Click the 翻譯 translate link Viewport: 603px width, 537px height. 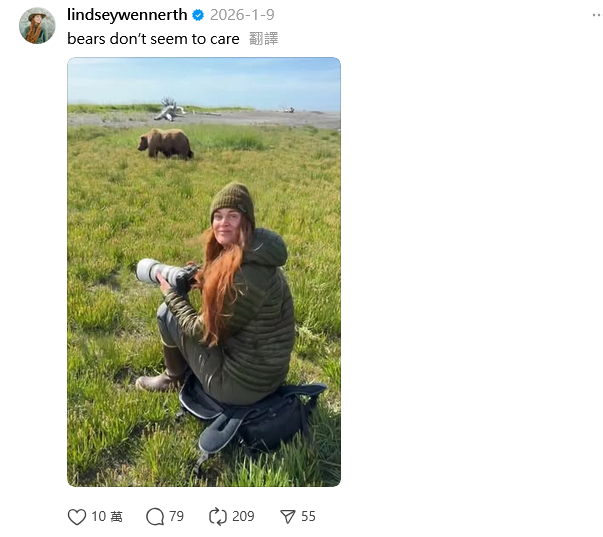264,39
